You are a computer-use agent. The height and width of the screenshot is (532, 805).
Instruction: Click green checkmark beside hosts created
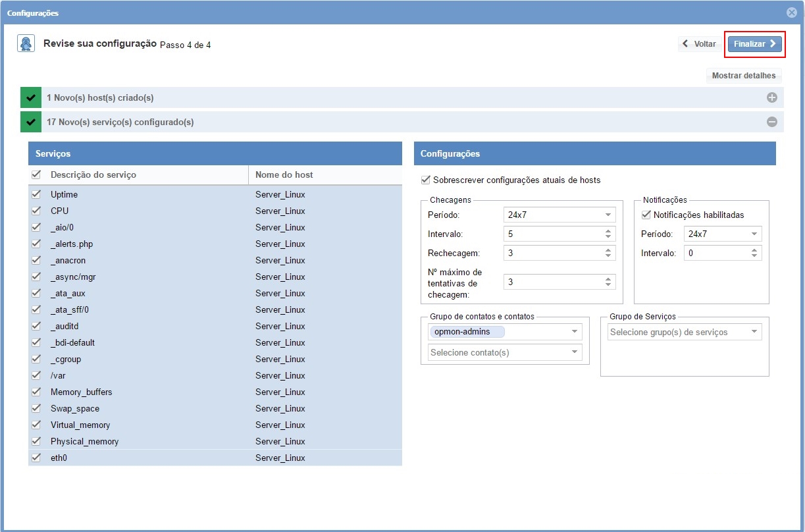(x=30, y=98)
